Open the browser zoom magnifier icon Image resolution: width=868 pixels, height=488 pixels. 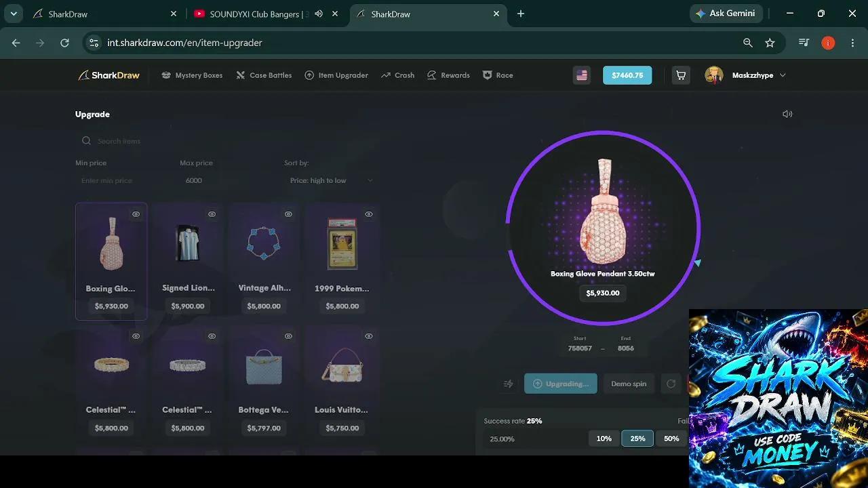[748, 43]
